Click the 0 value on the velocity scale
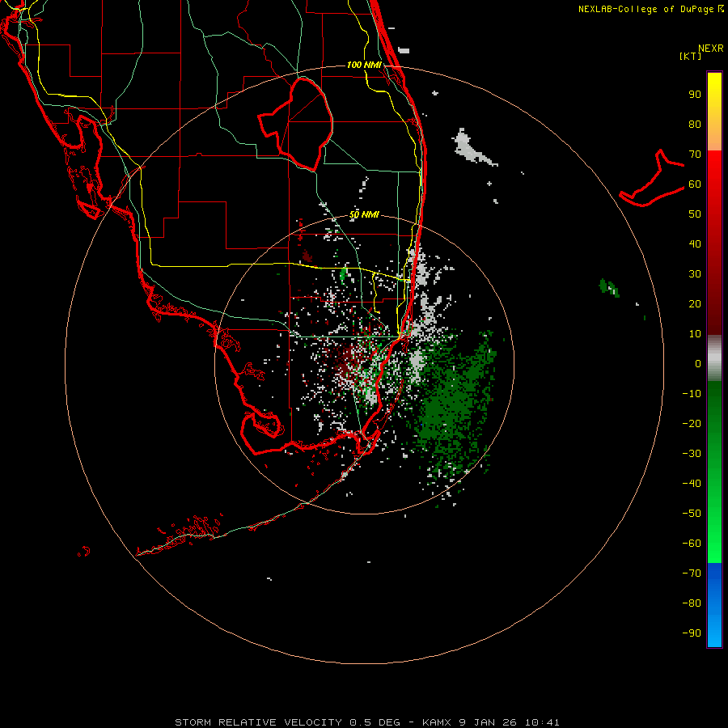The image size is (728, 728). pyautogui.click(x=698, y=363)
